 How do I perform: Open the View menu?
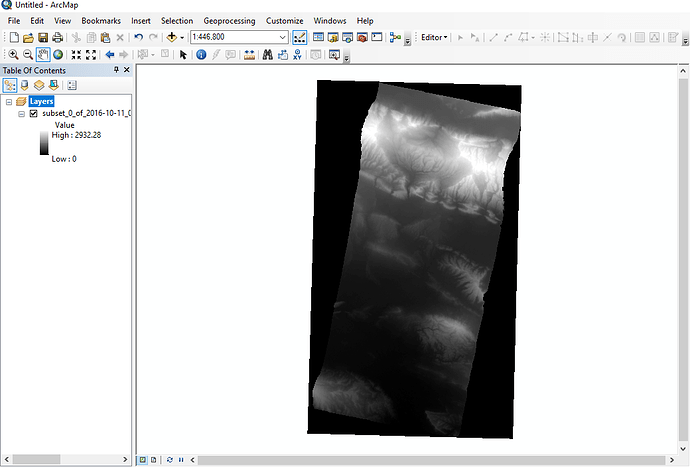[62, 21]
